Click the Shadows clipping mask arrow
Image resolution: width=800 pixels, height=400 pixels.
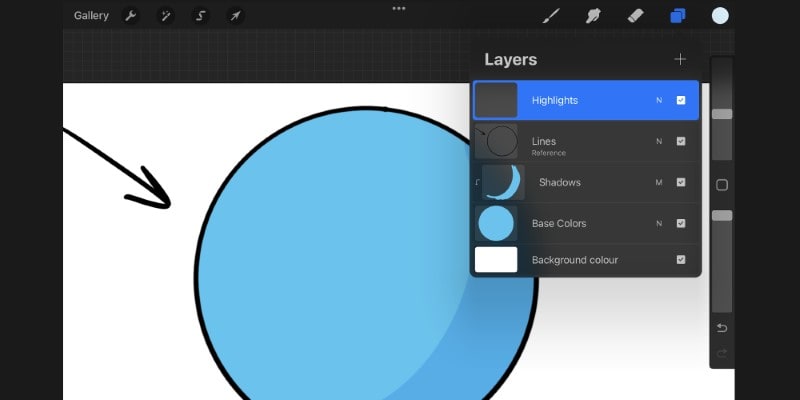click(x=477, y=182)
